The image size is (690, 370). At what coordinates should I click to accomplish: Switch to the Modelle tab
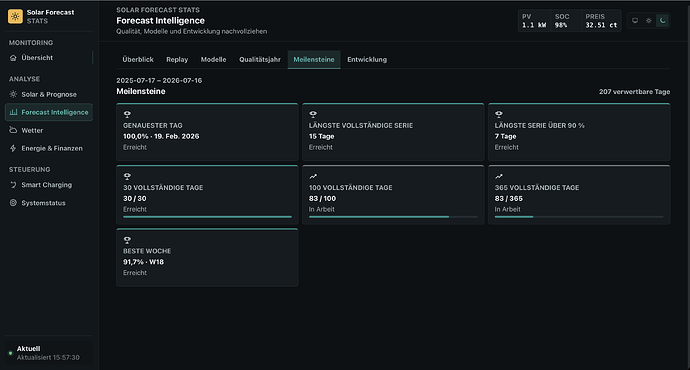[x=213, y=59]
